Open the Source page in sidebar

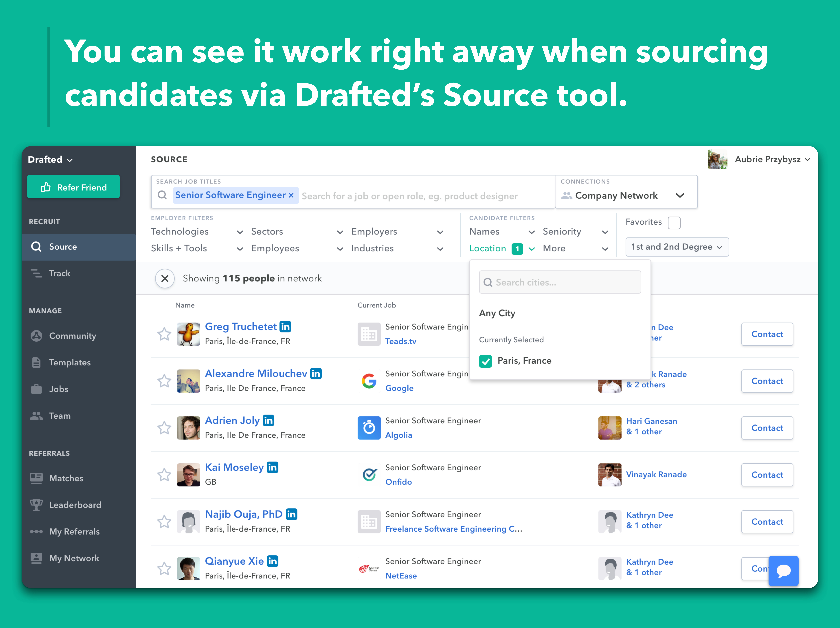[79, 247]
